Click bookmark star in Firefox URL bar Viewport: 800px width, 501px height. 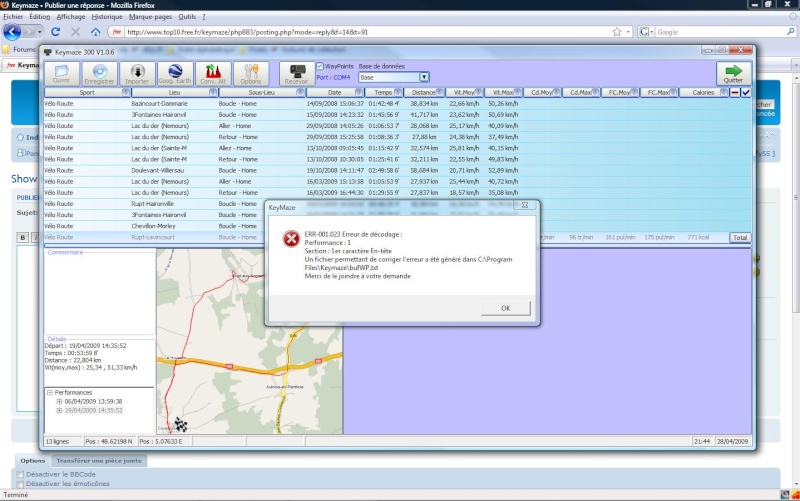click(617, 32)
